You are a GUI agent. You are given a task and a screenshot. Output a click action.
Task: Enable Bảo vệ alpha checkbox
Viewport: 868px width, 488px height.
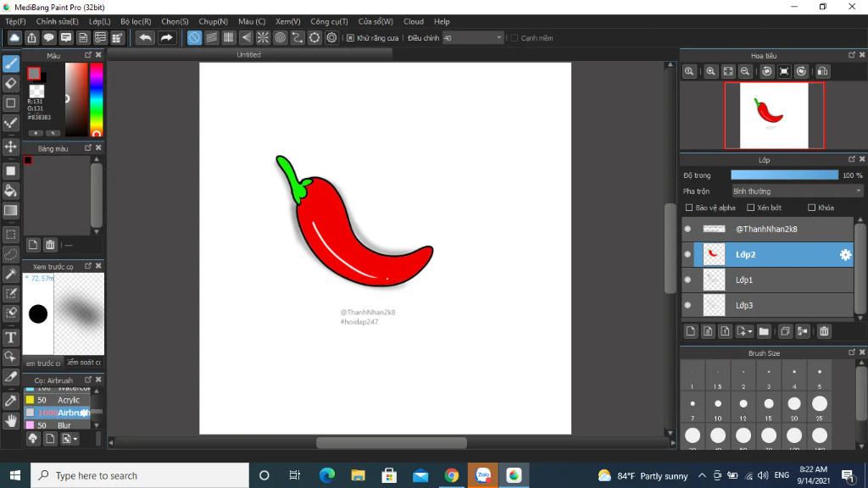click(689, 208)
